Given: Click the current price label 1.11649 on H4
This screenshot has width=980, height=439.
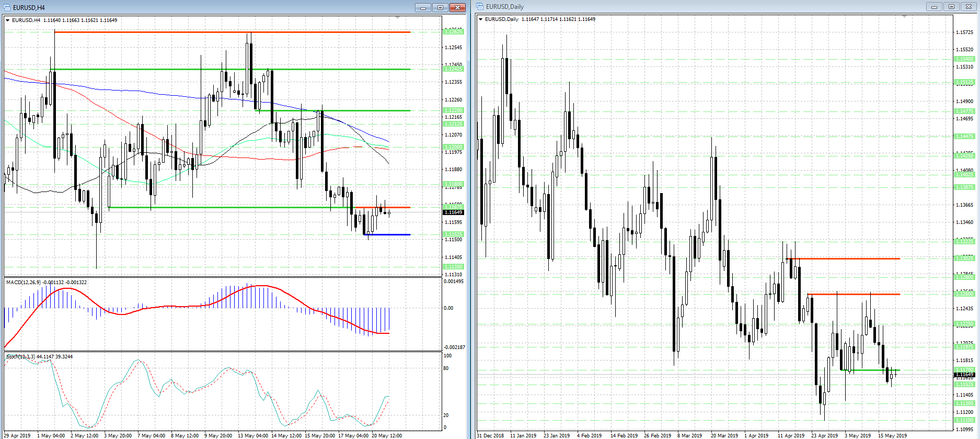Looking at the screenshot, I should pos(453,212).
